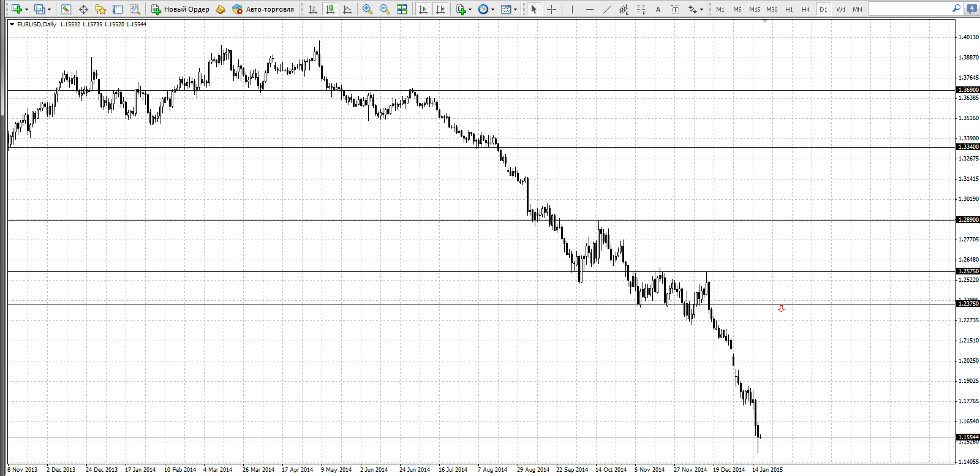The height and width of the screenshot is (476, 980).
Task: Select the Crosshair cursor tool
Action: coord(552,9)
